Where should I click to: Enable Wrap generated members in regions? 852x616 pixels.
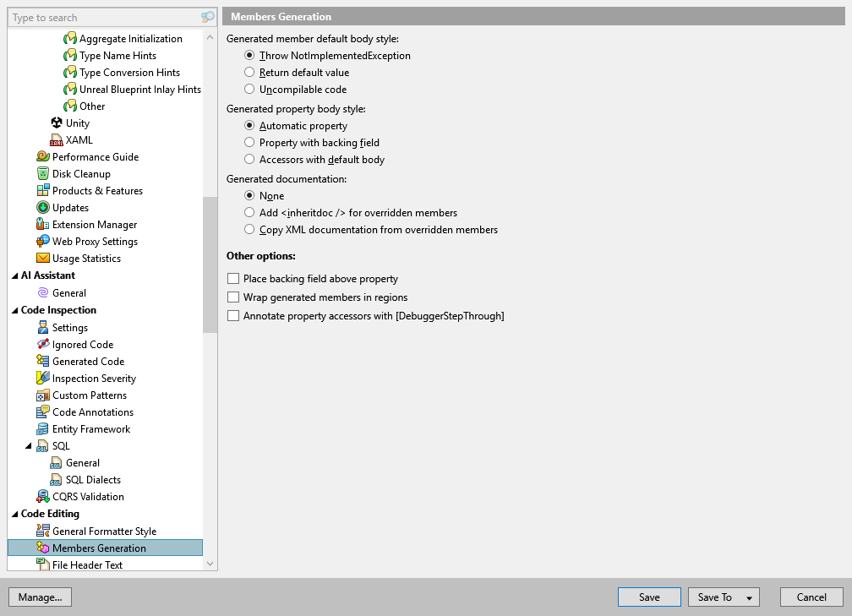232,297
